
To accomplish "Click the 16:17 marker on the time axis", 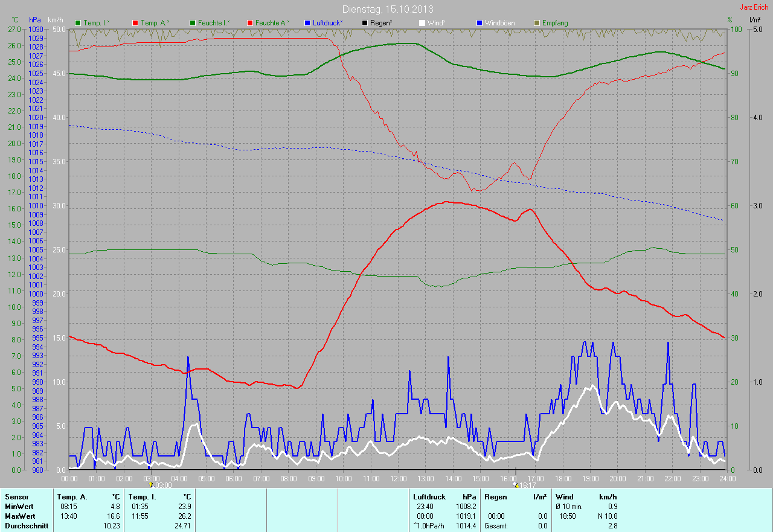I will pos(516,484).
